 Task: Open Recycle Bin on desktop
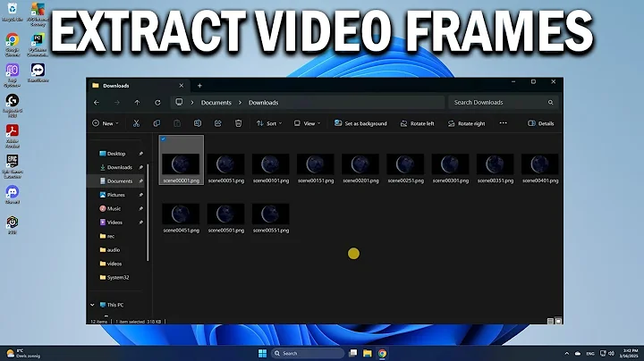click(13, 12)
